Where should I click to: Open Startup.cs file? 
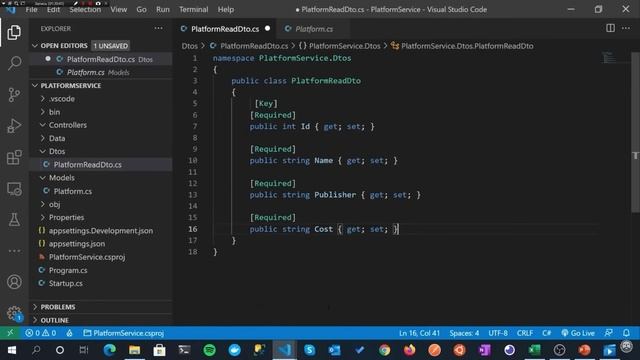click(65, 283)
